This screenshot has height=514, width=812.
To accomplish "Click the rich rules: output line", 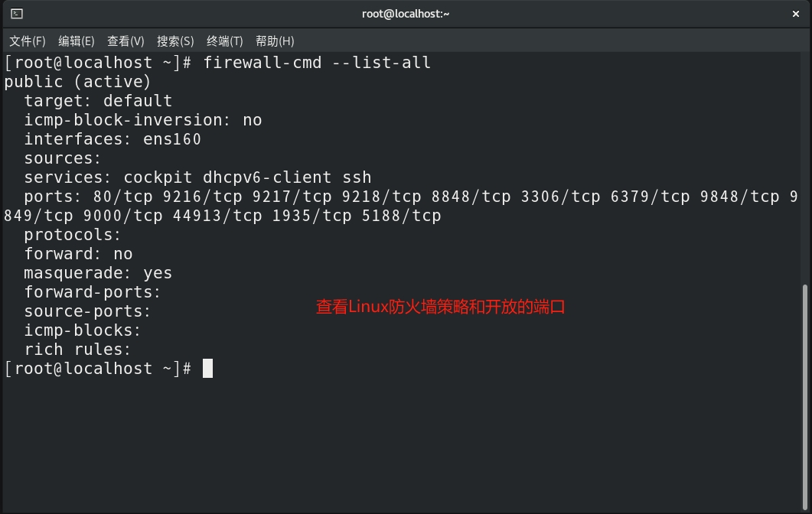I will click(77, 350).
